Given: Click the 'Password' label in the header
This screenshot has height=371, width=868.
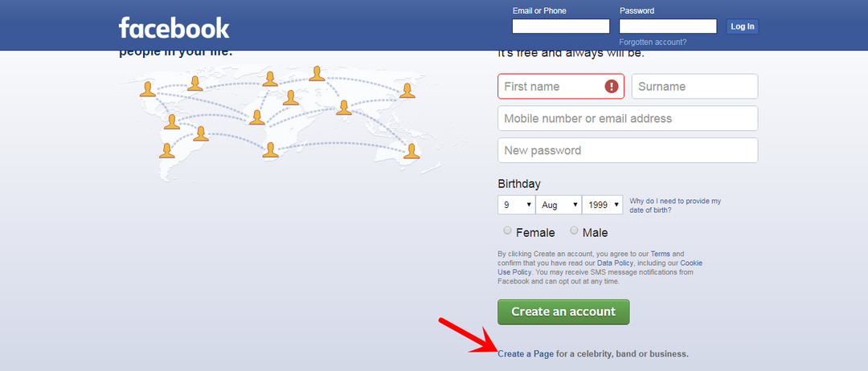Looking at the screenshot, I should coord(637,11).
